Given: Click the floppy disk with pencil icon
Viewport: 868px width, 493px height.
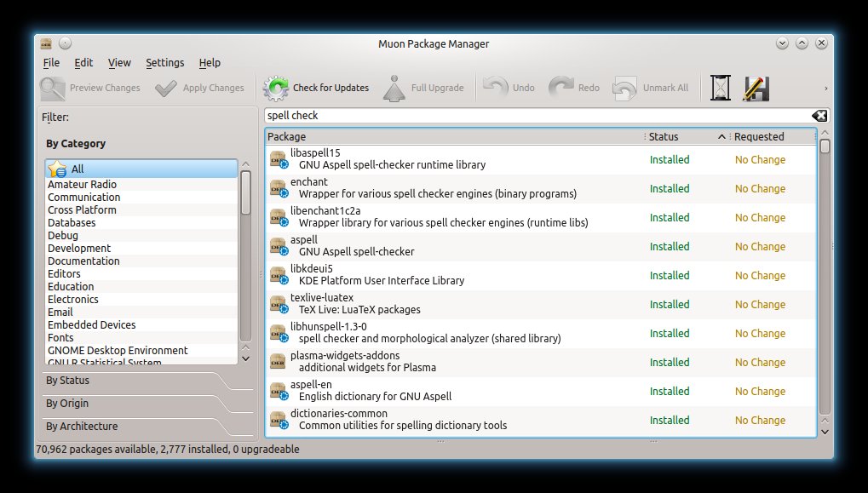Looking at the screenshot, I should (756, 88).
